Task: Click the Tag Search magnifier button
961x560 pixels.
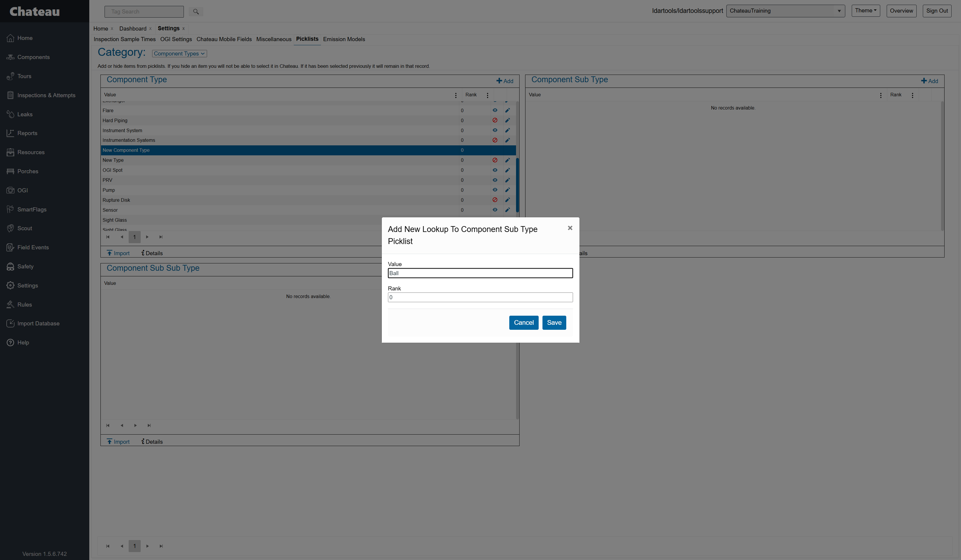Action: (196, 11)
